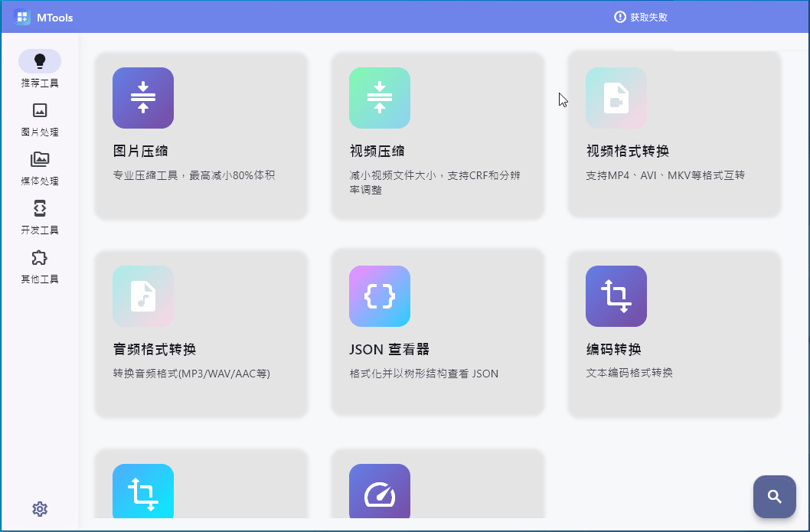Open the 视频压缩 green icon

[x=380, y=98]
